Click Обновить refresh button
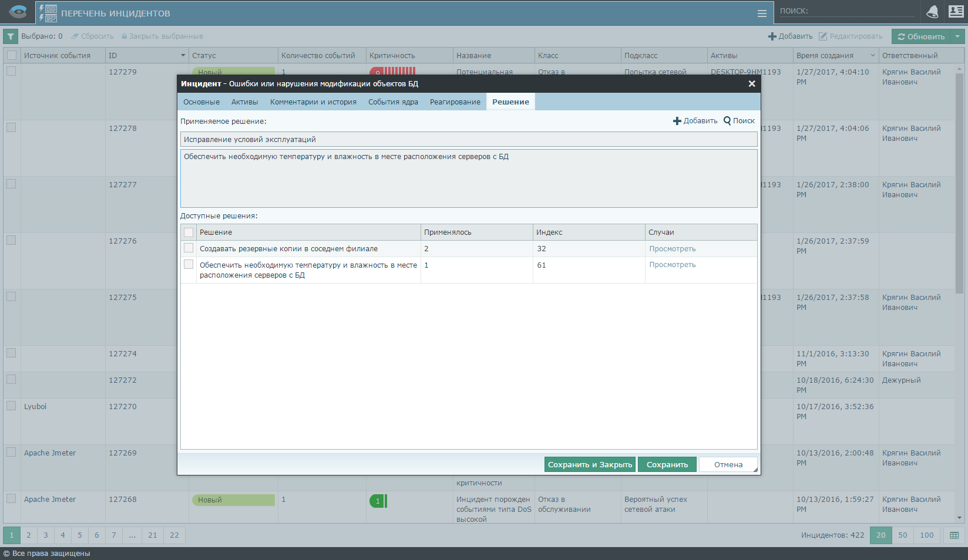968x560 pixels. pos(922,36)
